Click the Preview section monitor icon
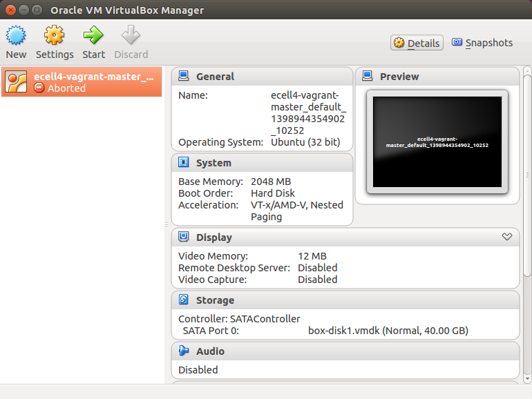This screenshot has width=532, height=399. click(367, 76)
